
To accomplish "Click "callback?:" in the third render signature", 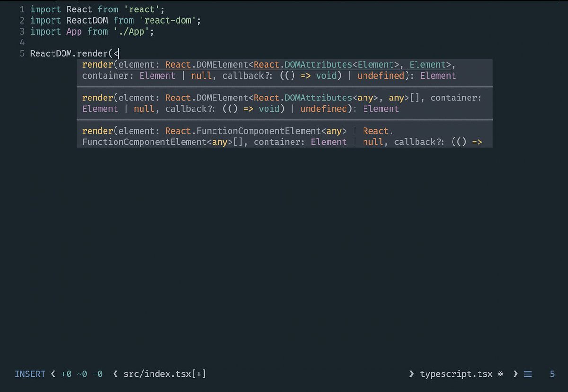I will coord(420,142).
